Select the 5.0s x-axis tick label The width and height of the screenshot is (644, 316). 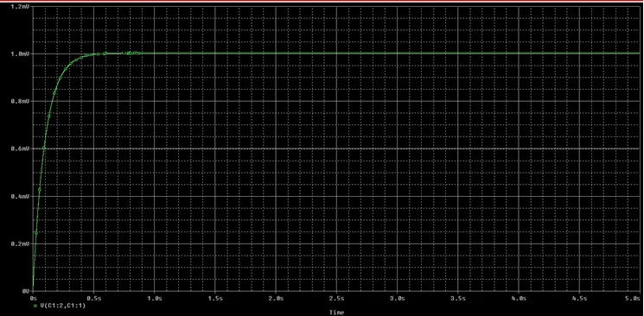[x=634, y=299]
